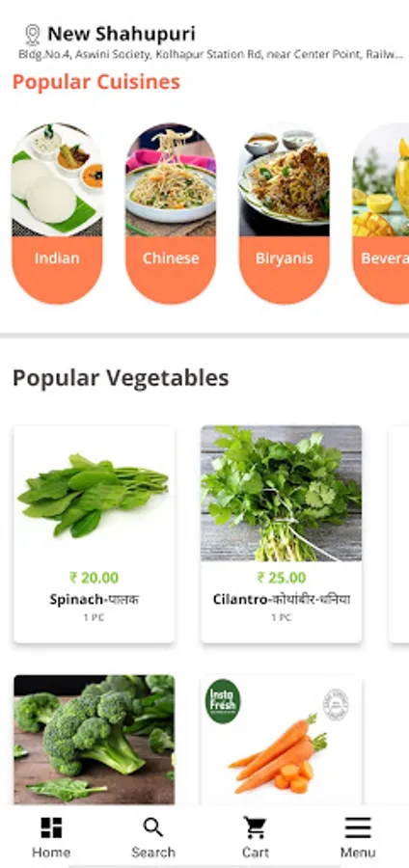
Task: Tap the ₹ 25.00 Cilantro price
Action: pyautogui.click(x=281, y=578)
